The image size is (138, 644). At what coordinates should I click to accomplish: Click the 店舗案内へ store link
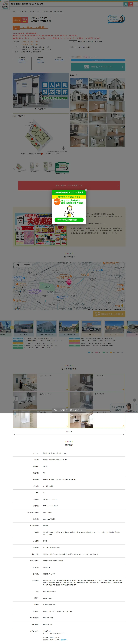point(64,640)
